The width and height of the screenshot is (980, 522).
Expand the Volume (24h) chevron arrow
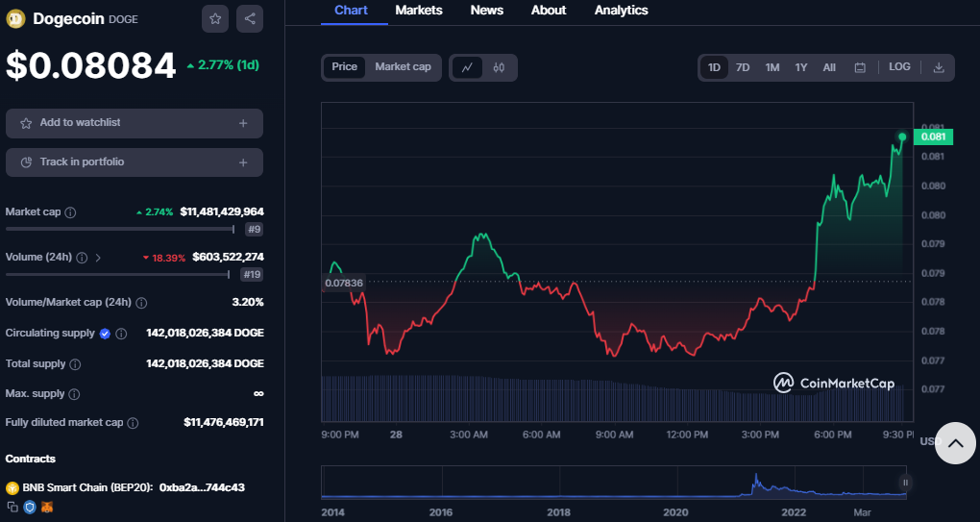click(x=98, y=258)
